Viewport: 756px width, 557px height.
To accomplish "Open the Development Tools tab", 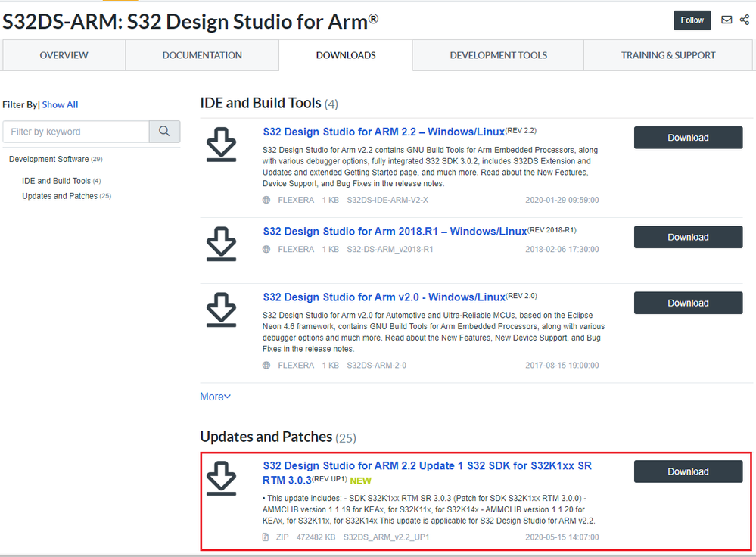I will tap(498, 55).
